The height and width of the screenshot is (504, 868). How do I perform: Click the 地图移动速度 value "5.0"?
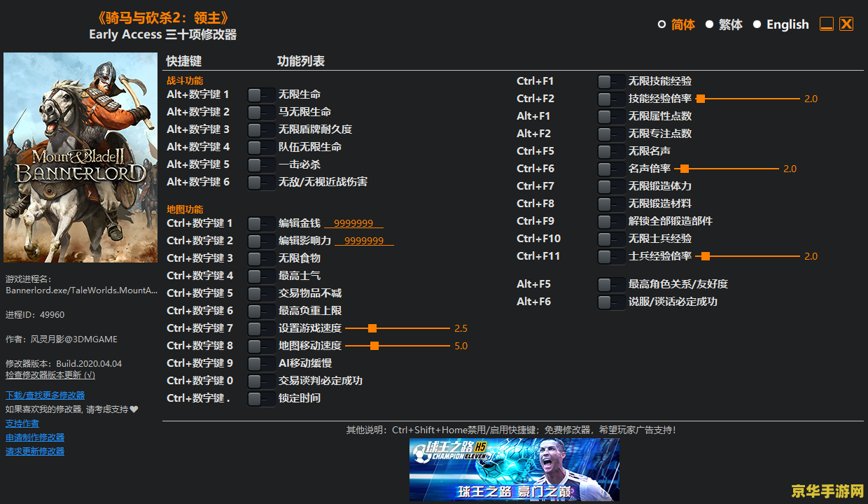coord(461,346)
